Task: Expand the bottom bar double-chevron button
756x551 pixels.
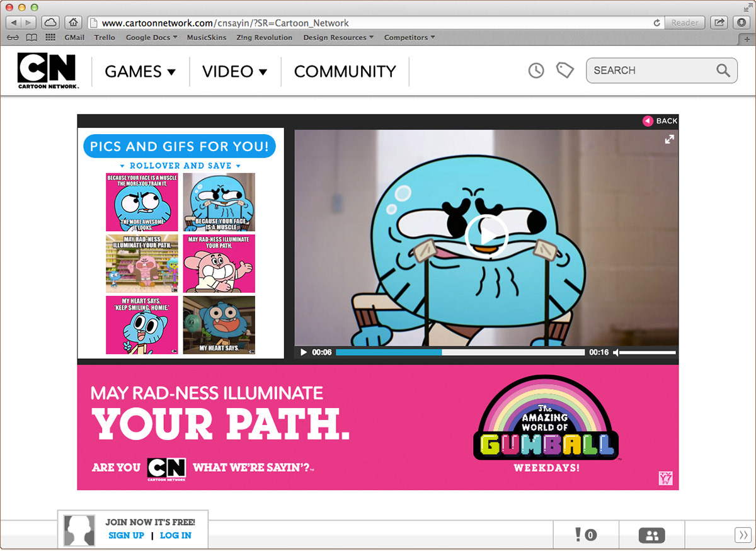Action: [743, 535]
